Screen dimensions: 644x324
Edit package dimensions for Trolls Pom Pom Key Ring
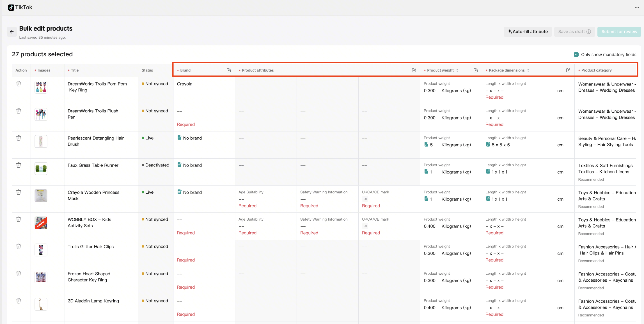point(494,91)
